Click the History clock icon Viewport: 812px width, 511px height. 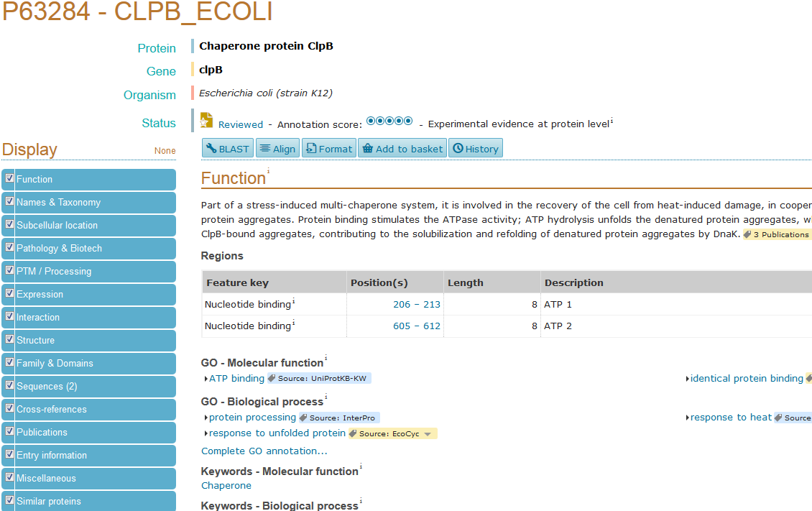point(458,149)
